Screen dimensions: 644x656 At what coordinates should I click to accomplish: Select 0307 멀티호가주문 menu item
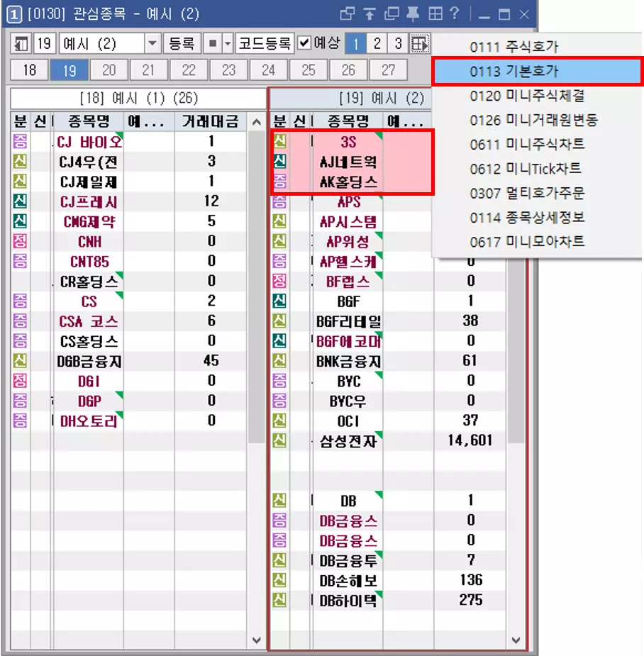(537, 194)
